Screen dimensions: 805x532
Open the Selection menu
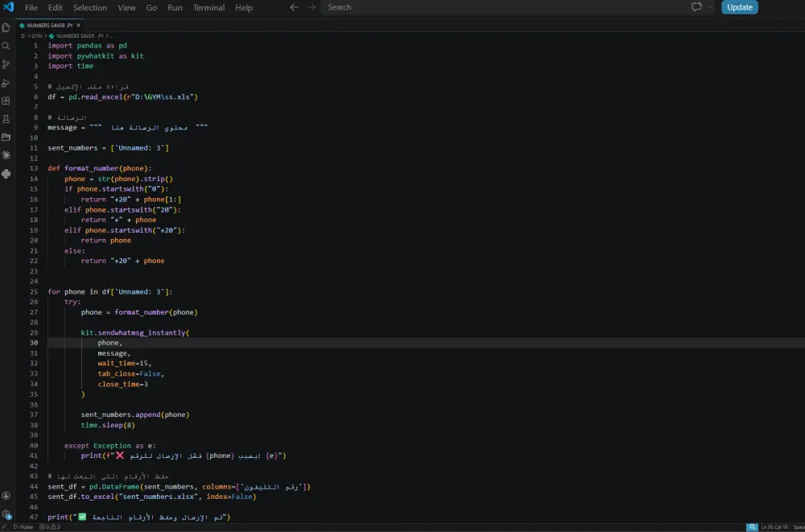[x=90, y=7]
